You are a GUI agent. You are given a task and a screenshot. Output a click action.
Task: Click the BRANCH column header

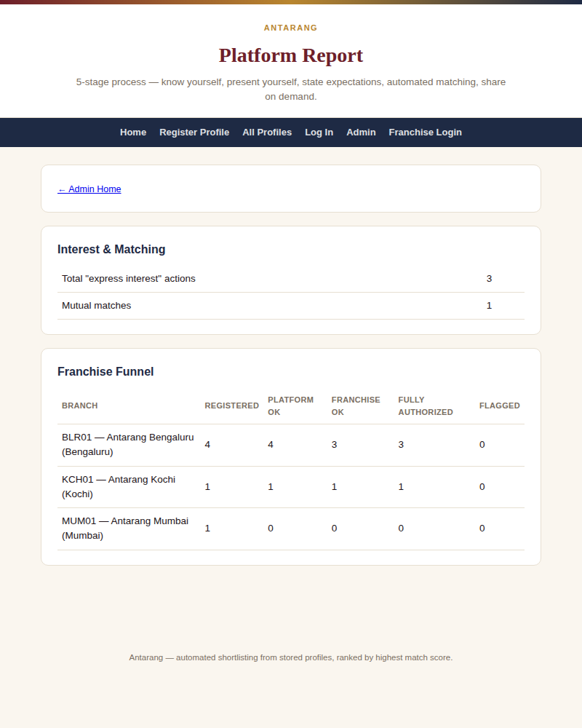coord(80,405)
